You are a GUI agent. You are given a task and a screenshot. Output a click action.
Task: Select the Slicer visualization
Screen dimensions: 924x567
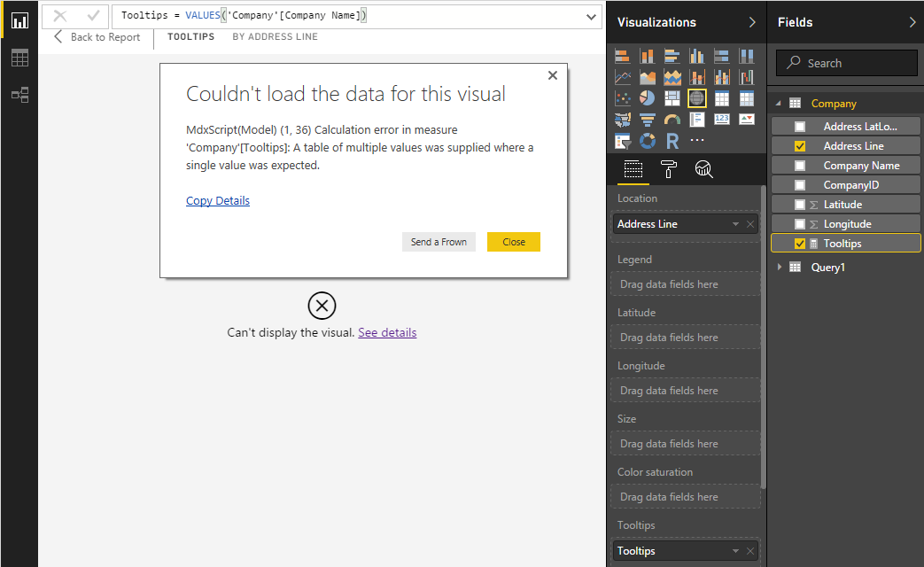tap(622, 141)
